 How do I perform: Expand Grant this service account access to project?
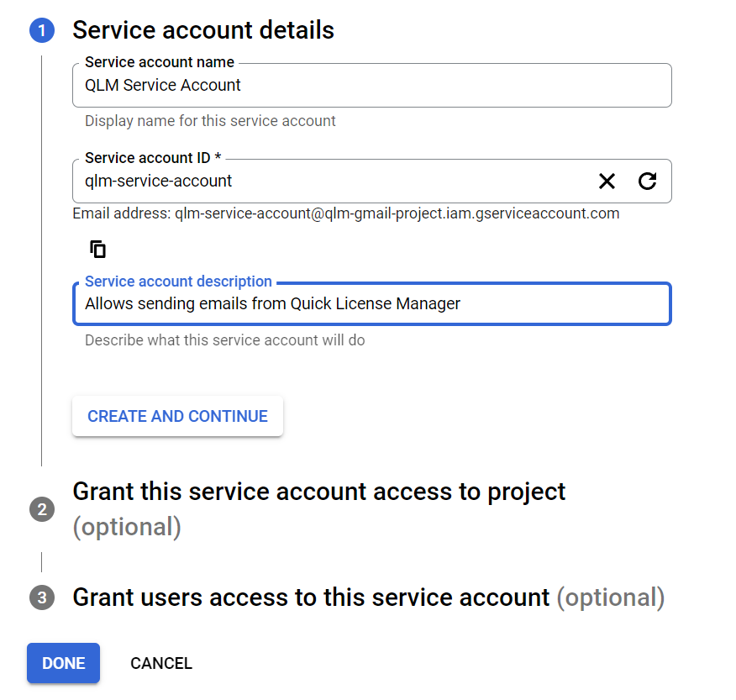pyautogui.click(x=318, y=509)
